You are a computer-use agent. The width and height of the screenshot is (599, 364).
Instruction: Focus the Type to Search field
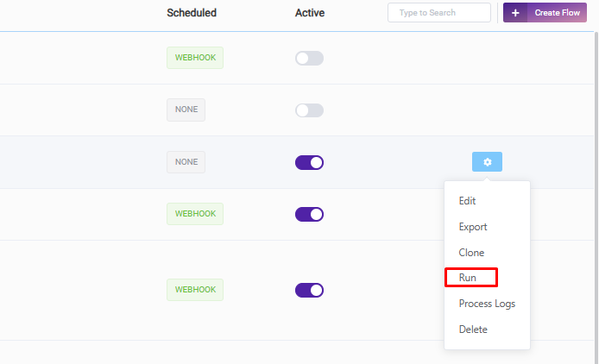click(439, 13)
